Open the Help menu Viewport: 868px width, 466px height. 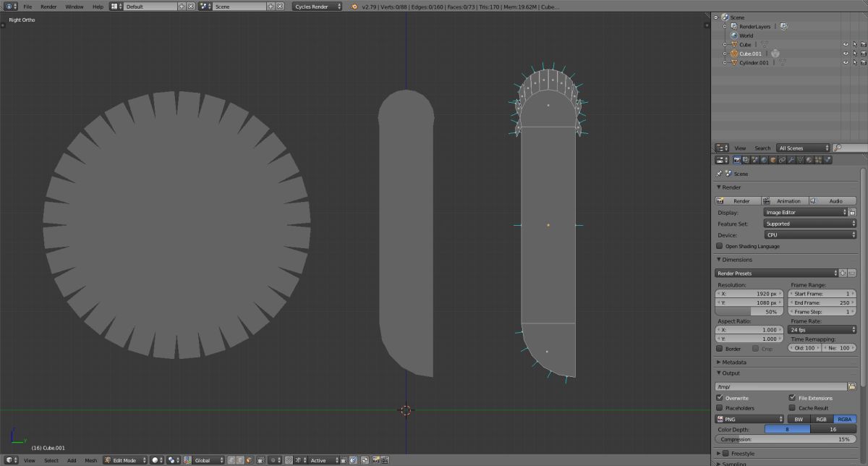click(98, 7)
